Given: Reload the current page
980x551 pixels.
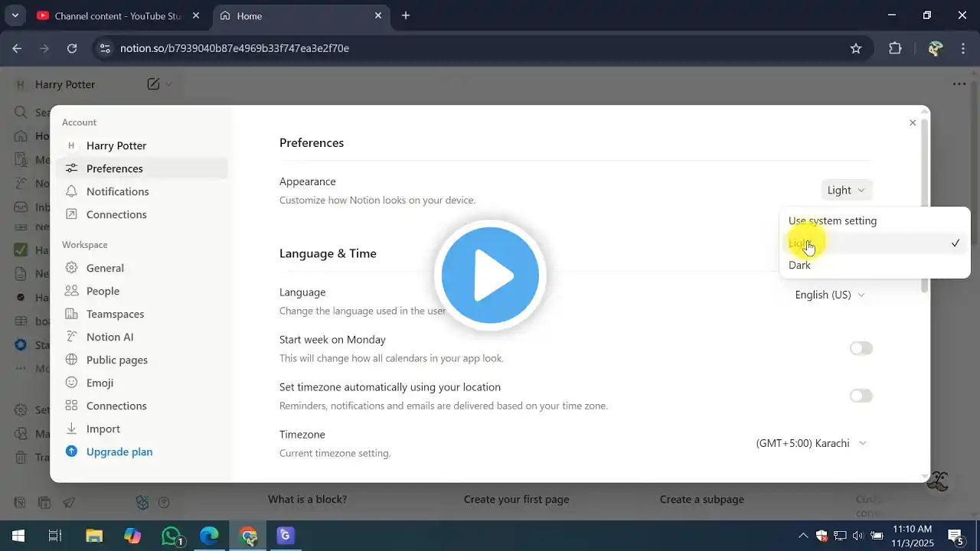Looking at the screenshot, I should point(72,48).
